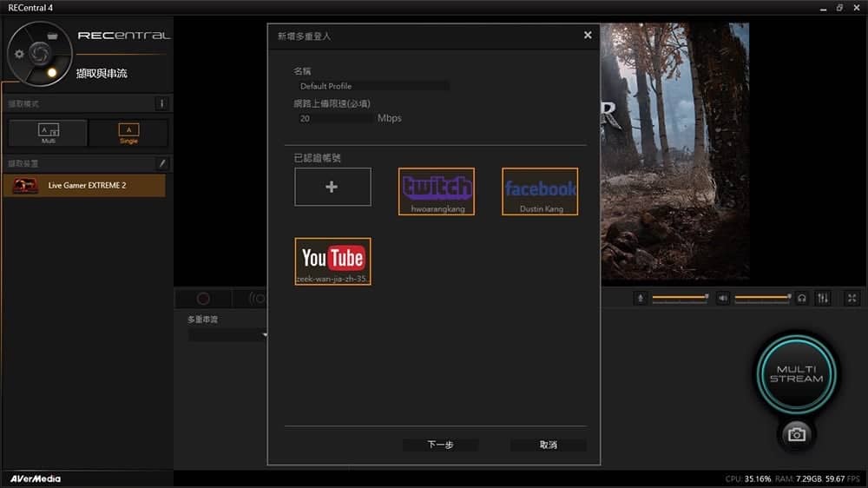Enter fullscreen preview mode
This screenshot has width=868, height=488.
(x=852, y=299)
